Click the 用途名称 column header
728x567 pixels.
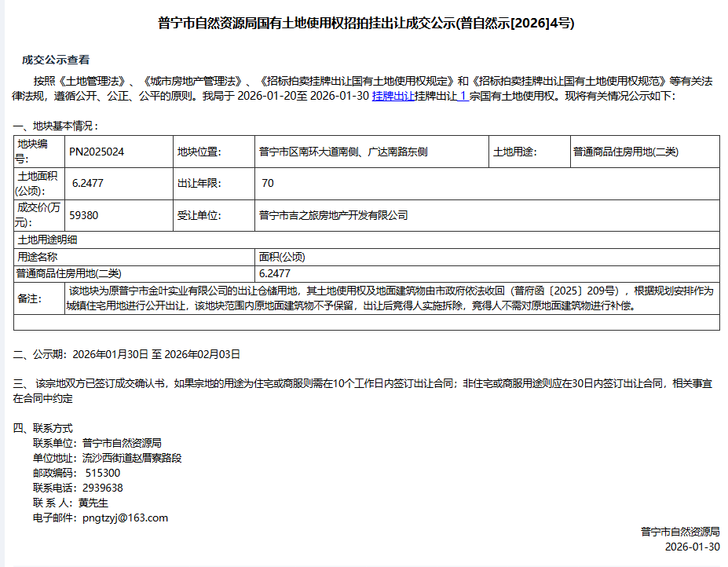coord(38,257)
